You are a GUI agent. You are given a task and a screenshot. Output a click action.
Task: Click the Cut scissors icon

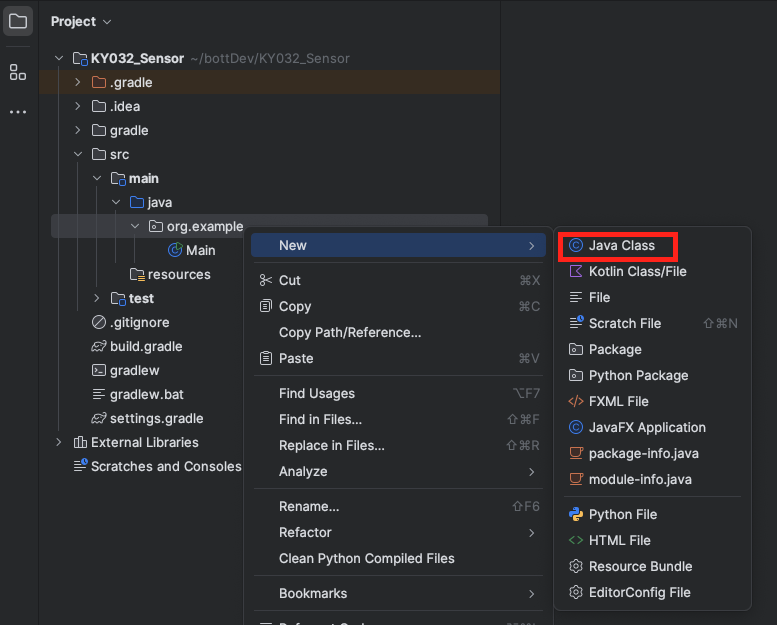click(x=266, y=280)
